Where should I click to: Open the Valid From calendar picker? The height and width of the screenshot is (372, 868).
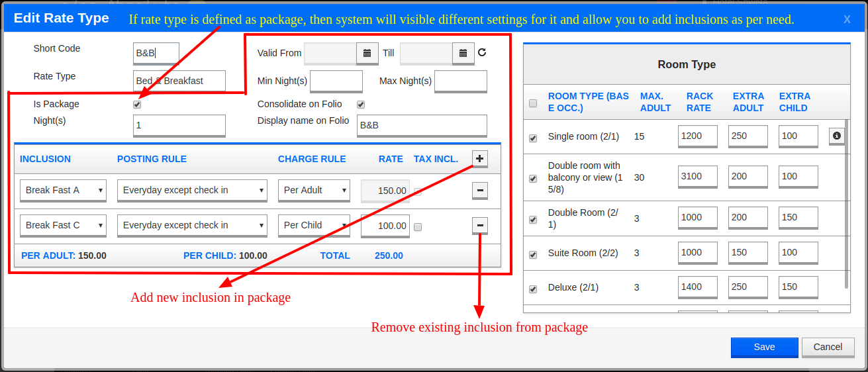coord(367,53)
